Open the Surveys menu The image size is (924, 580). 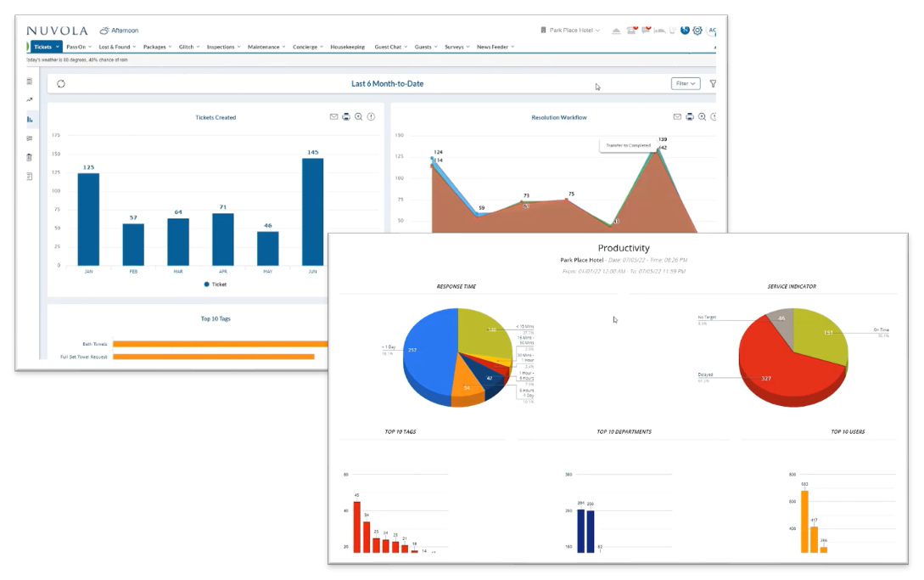point(456,47)
